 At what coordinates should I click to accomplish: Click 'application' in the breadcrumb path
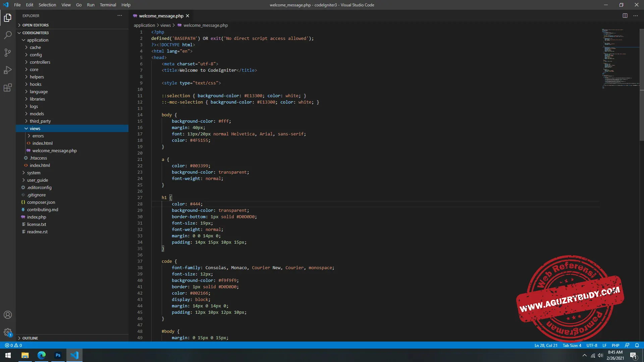144,25
